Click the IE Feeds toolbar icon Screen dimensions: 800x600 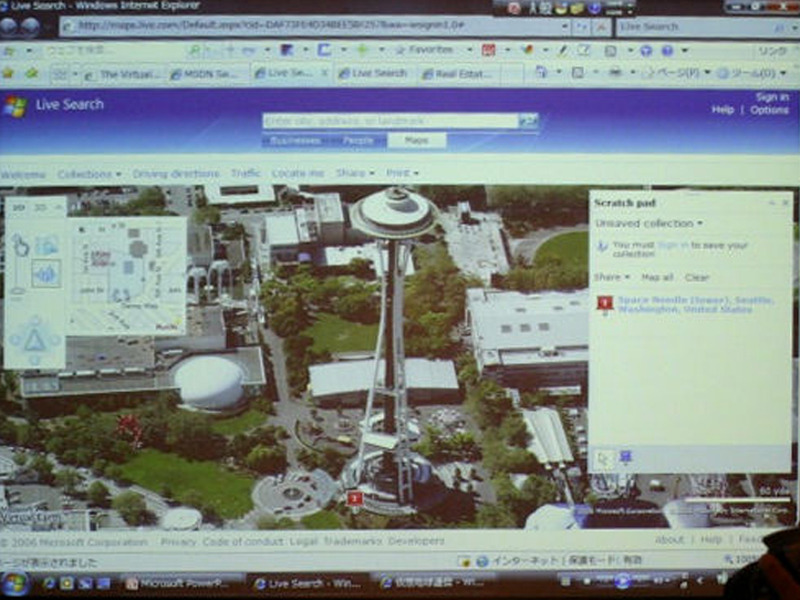(x=578, y=73)
